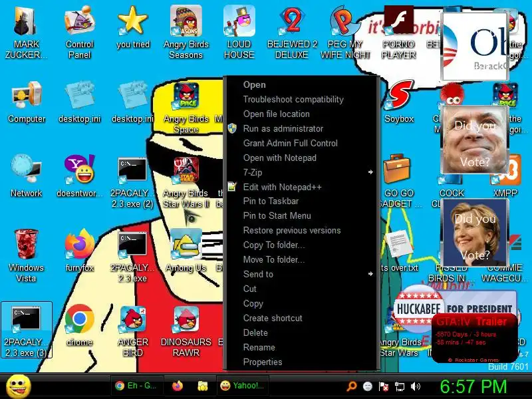The height and width of the screenshot is (399, 532).
Task: Choose Grant Admin Full Control
Action: [x=302, y=143]
